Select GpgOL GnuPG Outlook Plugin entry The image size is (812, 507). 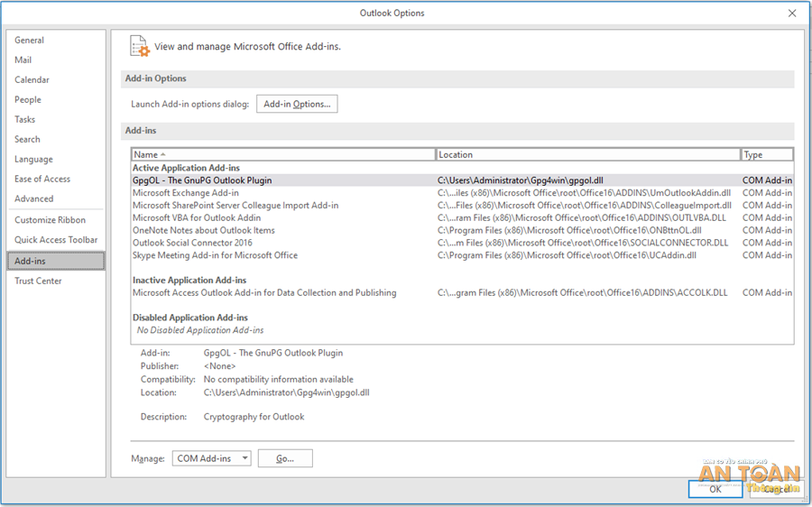tap(202, 180)
